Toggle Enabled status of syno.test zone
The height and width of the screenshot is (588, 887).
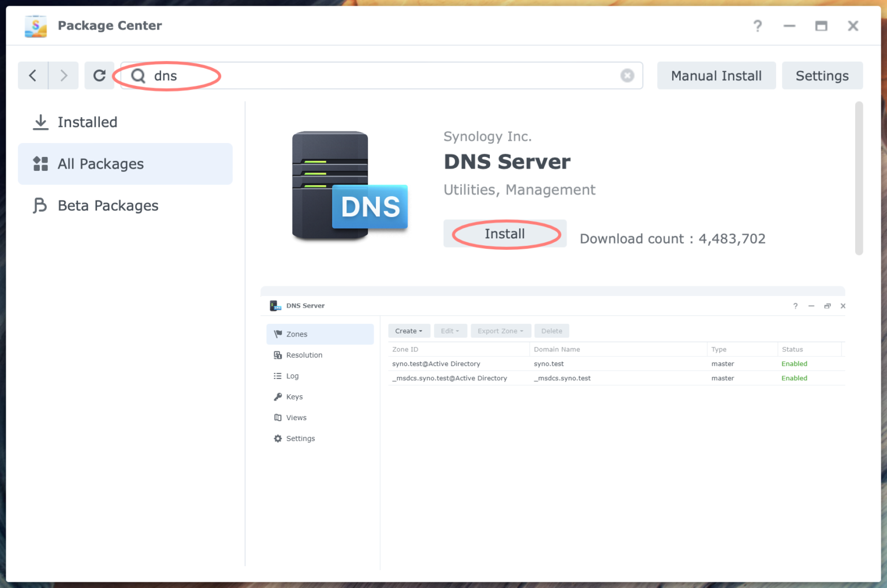(x=794, y=364)
